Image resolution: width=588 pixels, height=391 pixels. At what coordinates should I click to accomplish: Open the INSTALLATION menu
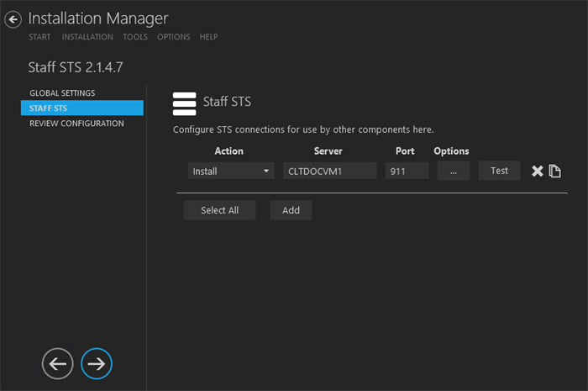87,37
